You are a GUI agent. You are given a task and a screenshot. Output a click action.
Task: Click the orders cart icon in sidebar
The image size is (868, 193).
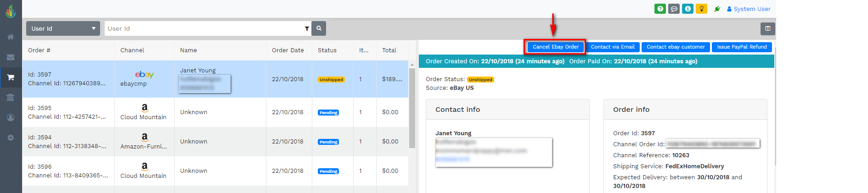(11, 77)
